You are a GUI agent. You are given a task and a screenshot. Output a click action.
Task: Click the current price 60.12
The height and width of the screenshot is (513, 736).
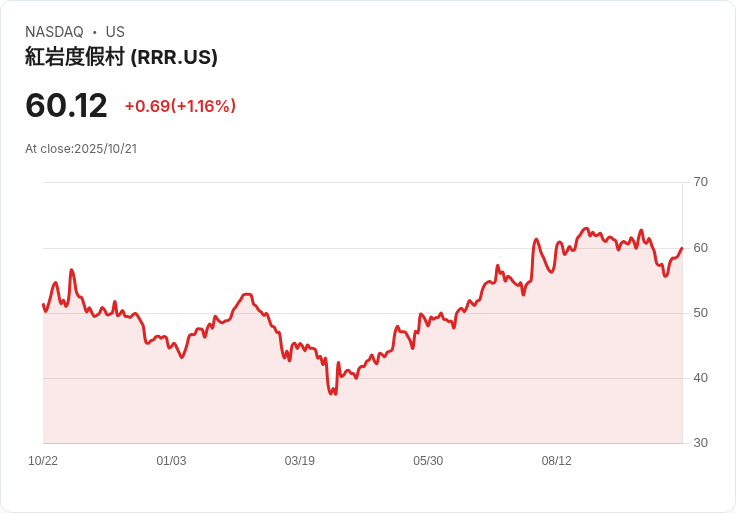(66, 105)
